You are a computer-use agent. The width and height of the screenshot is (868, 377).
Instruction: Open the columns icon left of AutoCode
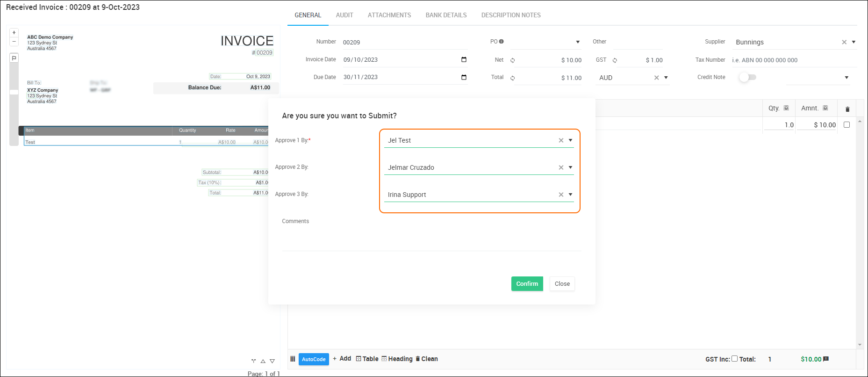coord(293,359)
